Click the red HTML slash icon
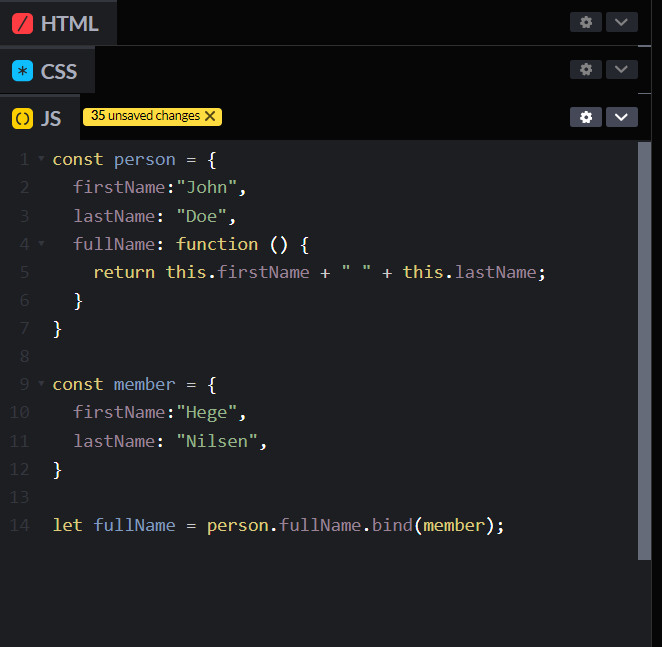The height and width of the screenshot is (647, 662). [x=22, y=23]
